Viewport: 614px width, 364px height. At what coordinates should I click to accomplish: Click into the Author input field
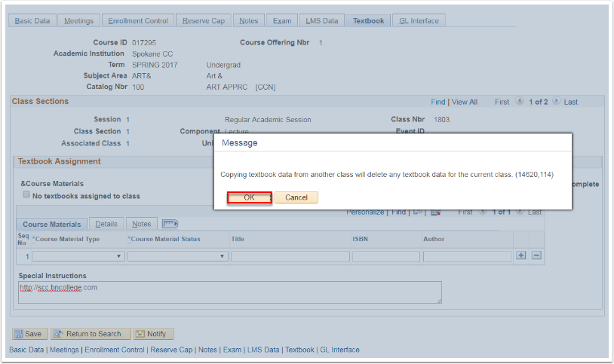coord(467,256)
